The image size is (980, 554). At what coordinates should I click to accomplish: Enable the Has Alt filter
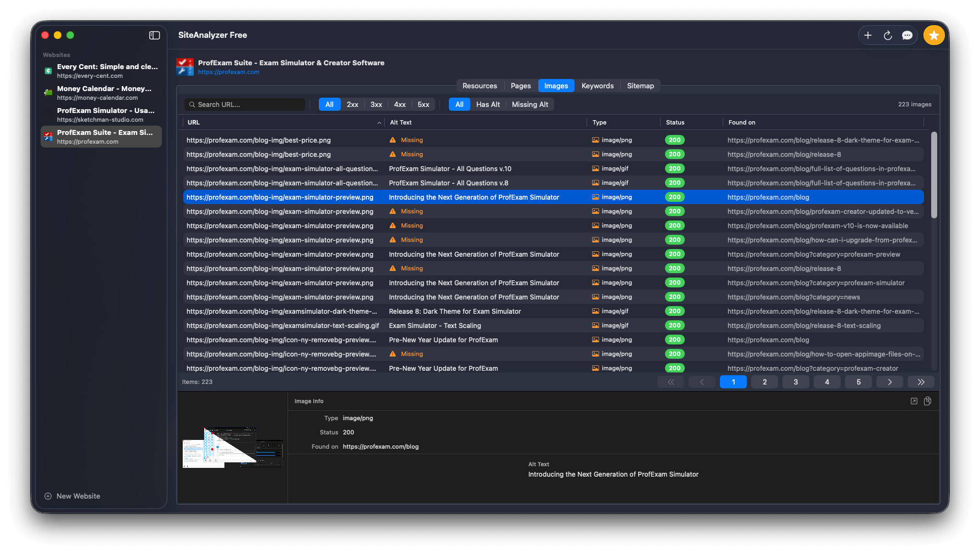(x=487, y=104)
